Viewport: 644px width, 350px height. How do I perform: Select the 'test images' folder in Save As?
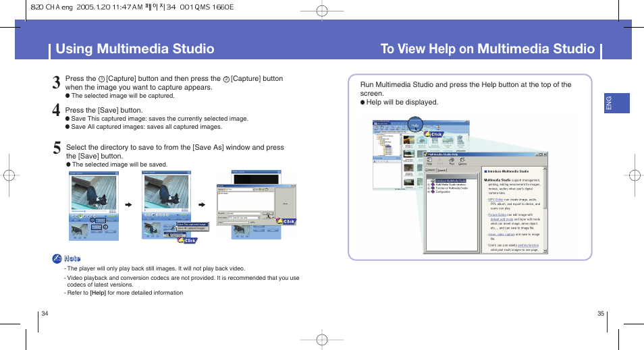coord(224,194)
